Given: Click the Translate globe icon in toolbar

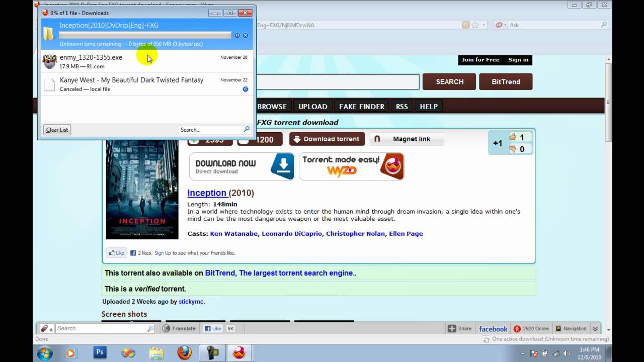Looking at the screenshot, I should pyautogui.click(x=167, y=328).
